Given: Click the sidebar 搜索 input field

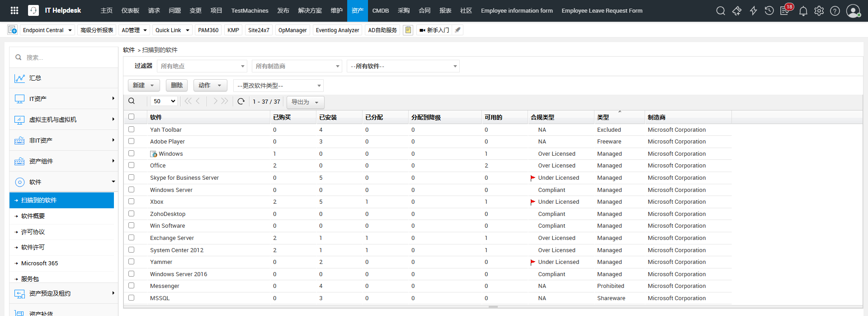Looking at the screenshot, I should tap(68, 57).
